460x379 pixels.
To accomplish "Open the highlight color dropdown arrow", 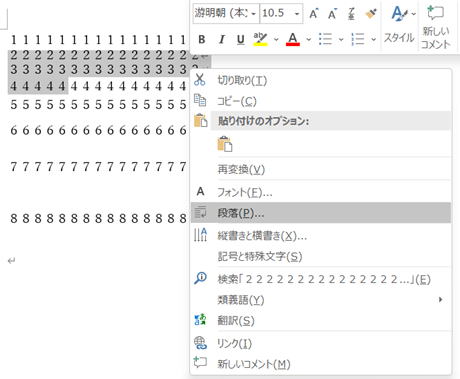I will coord(276,40).
